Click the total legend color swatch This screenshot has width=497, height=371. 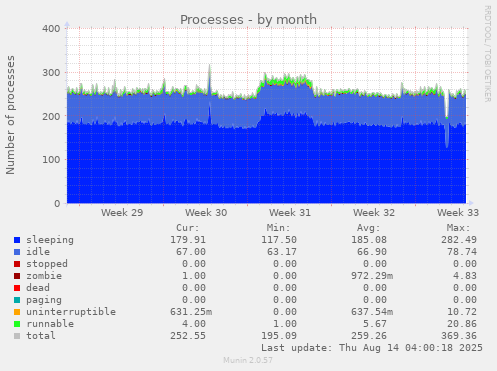click(17, 336)
